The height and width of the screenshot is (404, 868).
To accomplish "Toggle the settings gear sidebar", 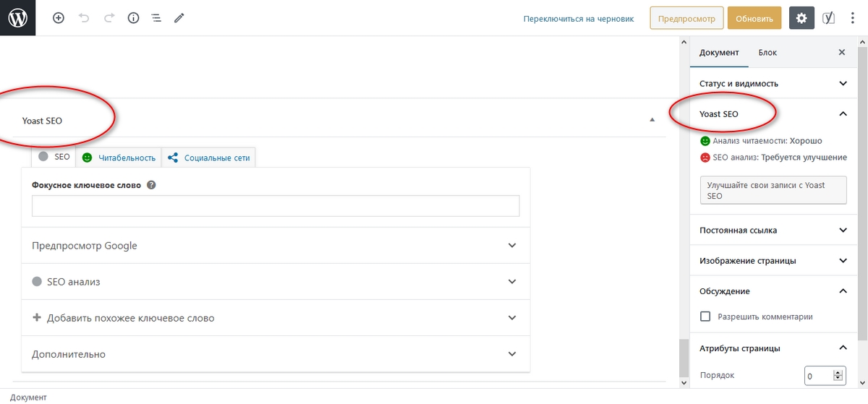I will pos(801,18).
